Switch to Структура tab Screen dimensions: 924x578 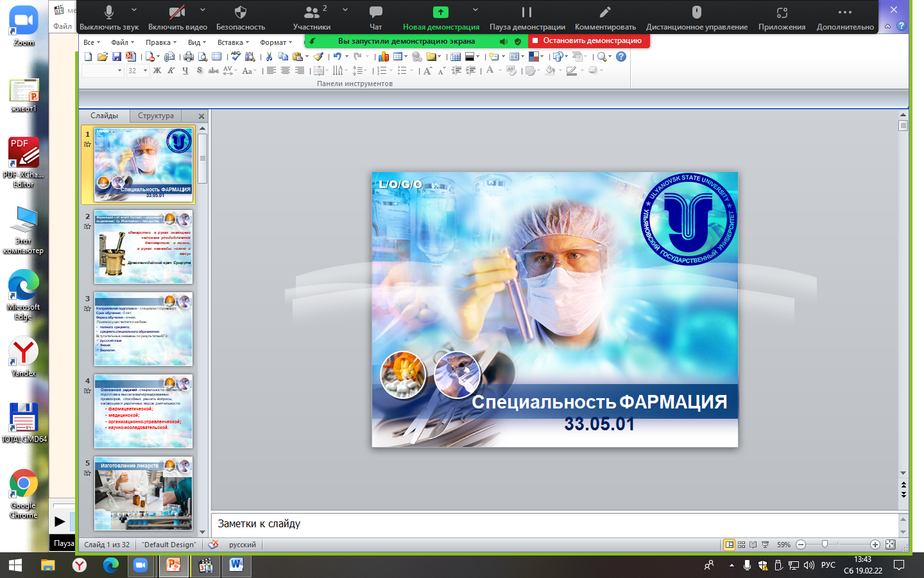156,116
